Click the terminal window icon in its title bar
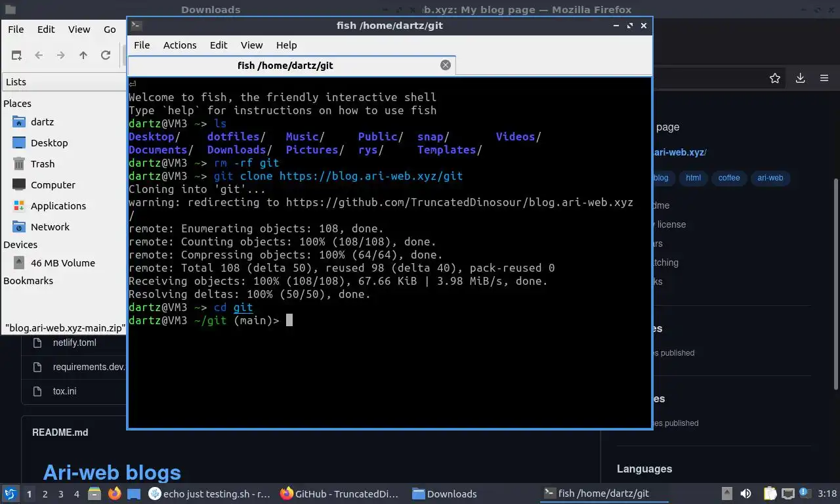 tap(136, 26)
